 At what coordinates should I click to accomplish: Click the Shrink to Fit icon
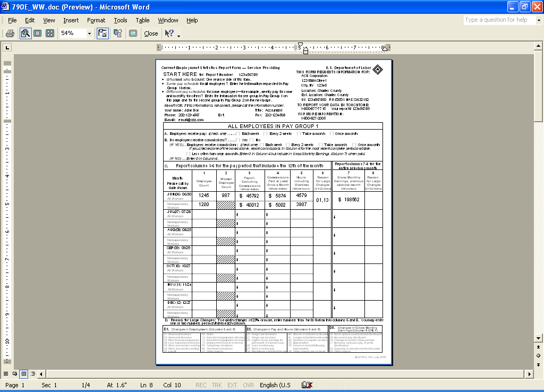118,33
